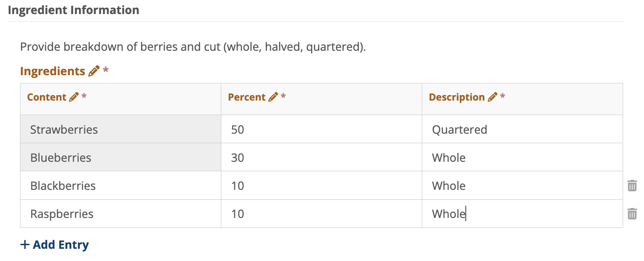Click the Ingredient Information section heading
This screenshot has width=644, height=261.
coord(73,10)
